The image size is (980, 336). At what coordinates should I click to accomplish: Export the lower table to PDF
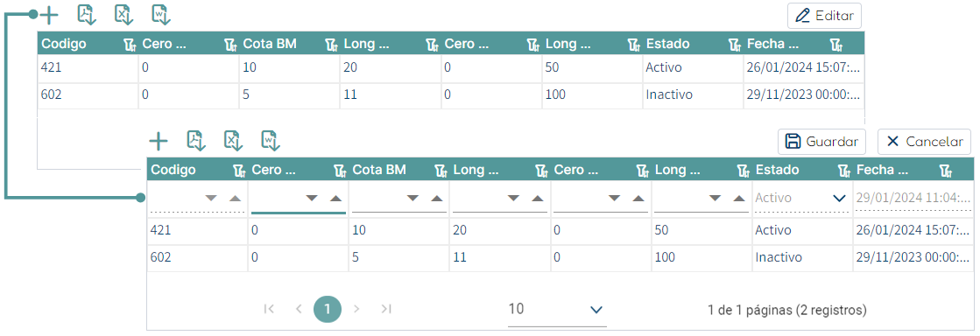click(x=197, y=141)
